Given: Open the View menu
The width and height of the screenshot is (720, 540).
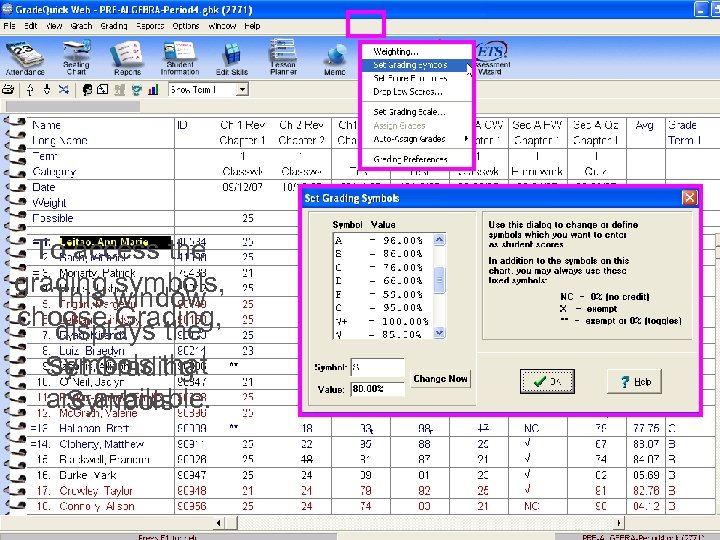Looking at the screenshot, I should click(x=54, y=26).
